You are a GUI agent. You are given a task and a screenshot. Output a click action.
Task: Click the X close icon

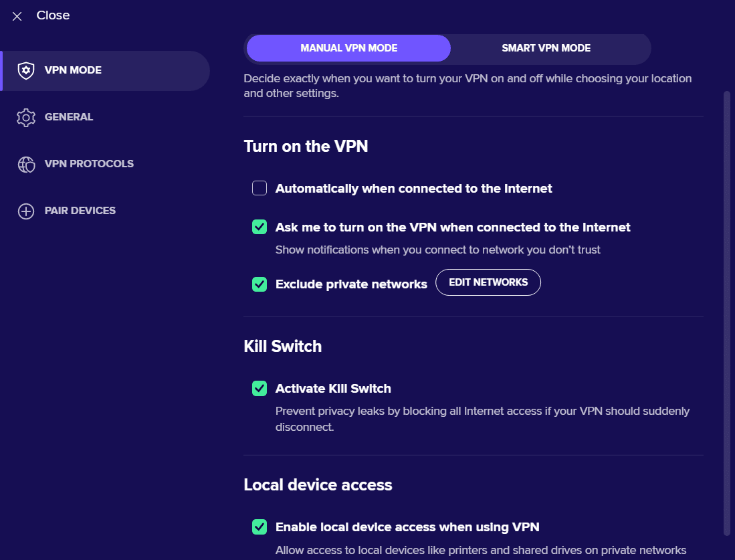click(17, 17)
